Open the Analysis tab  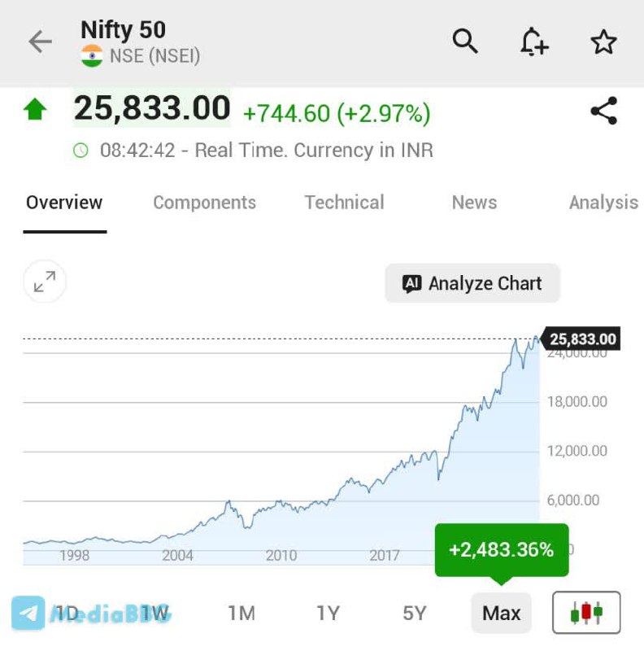tap(603, 203)
